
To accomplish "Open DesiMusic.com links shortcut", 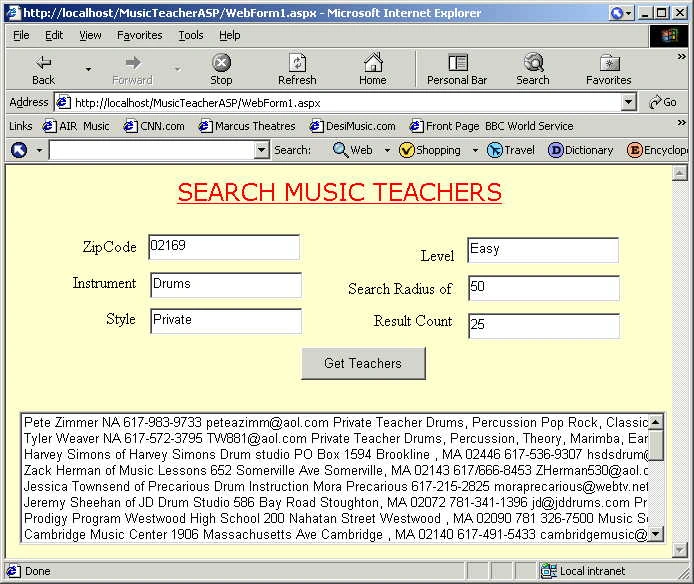I will point(352,126).
